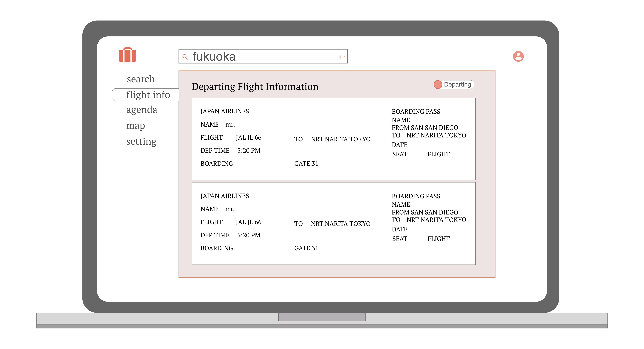The height and width of the screenshot is (349, 644).
Task: Click the Departing Flight Information heading
Action: tap(255, 87)
